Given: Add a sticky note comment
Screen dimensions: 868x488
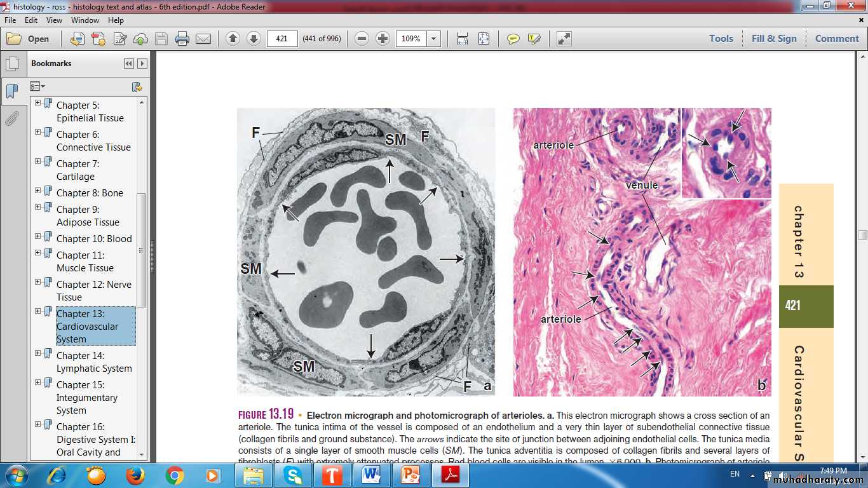Looking at the screenshot, I should click(x=513, y=39).
